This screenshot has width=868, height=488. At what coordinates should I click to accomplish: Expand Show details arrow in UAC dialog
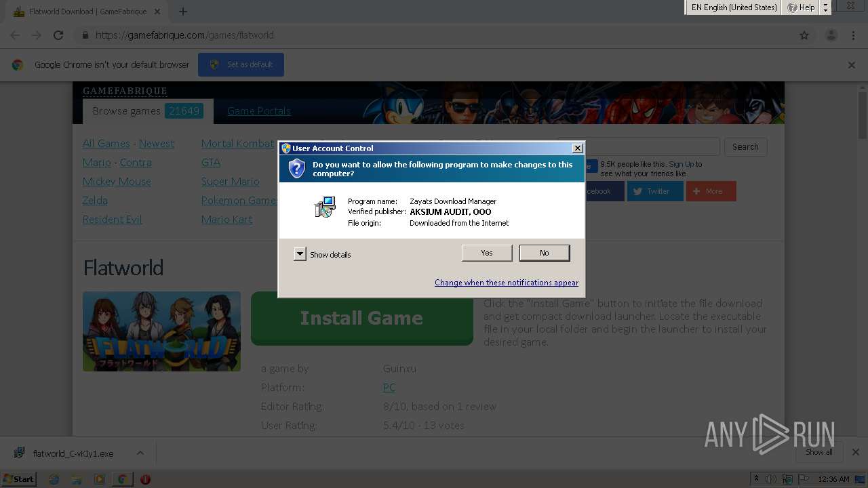point(300,254)
